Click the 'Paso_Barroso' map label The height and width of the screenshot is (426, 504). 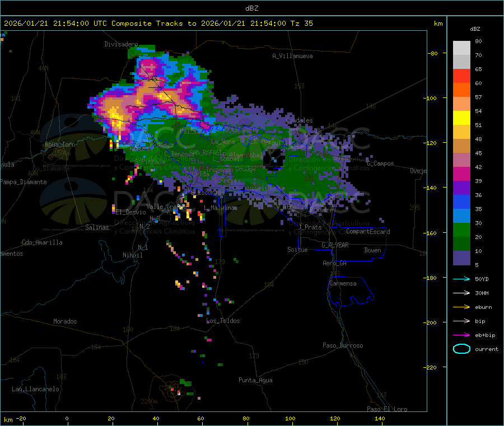(343, 345)
